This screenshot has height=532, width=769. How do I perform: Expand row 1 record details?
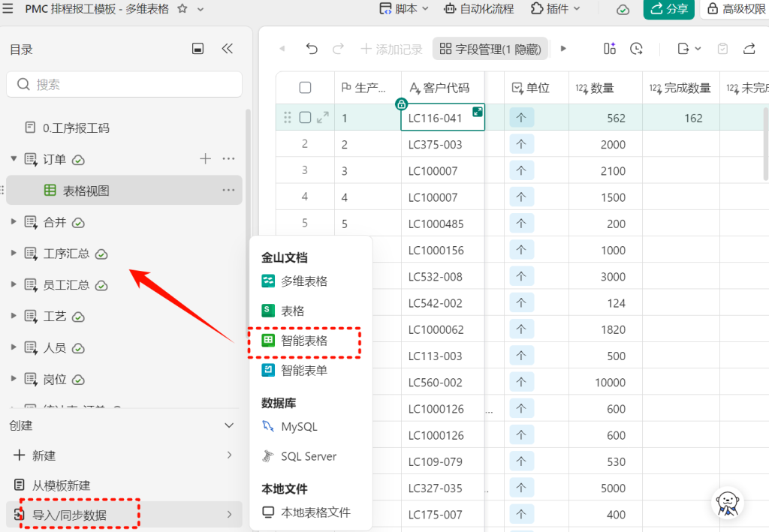(323, 117)
